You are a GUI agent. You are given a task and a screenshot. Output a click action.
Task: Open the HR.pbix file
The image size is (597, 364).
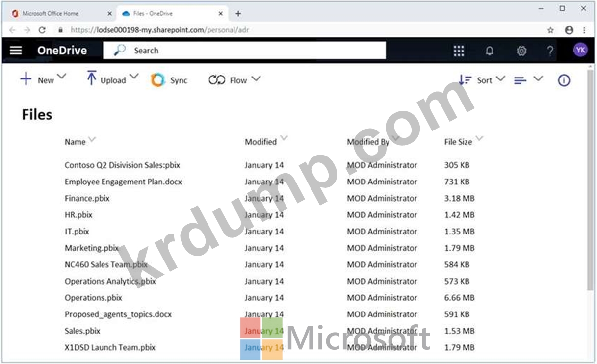78,215
